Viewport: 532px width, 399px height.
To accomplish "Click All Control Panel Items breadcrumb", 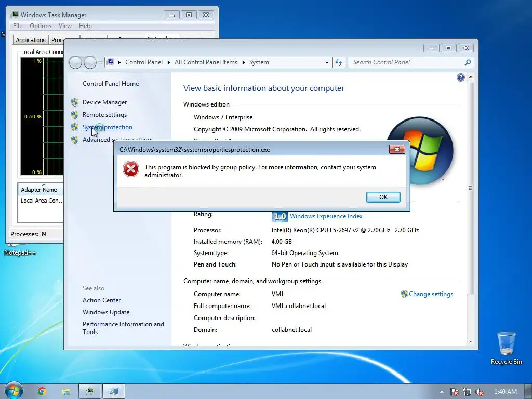I will coord(206,62).
